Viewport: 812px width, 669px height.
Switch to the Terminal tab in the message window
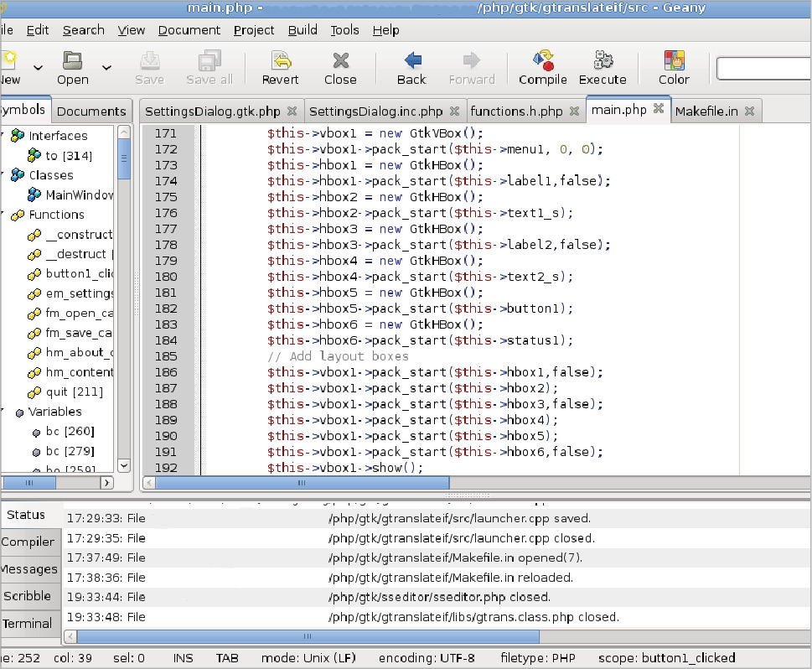[30, 624]
